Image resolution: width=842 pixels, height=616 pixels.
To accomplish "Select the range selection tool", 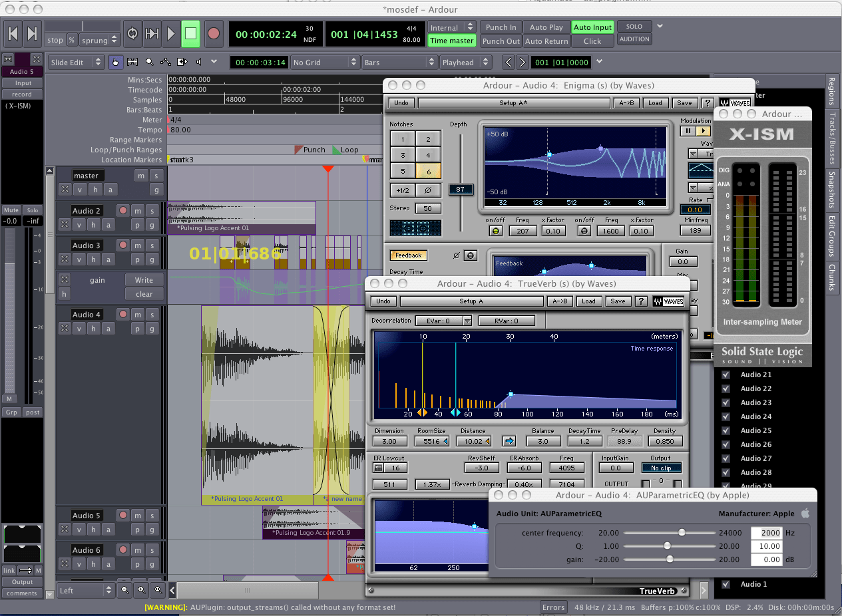I will 132,61.
